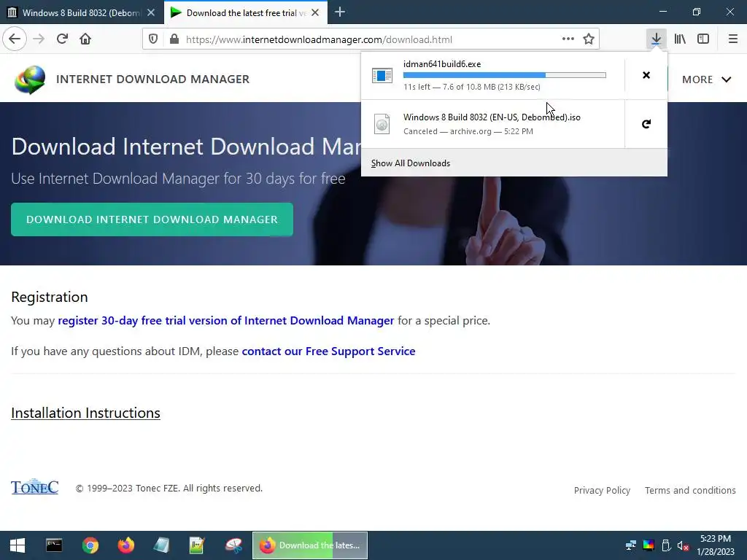The height and width of the screenshot is (560, 747).
Task: Bookmark this page with the star
Action: pyautogui.click(x=589, y=39)
